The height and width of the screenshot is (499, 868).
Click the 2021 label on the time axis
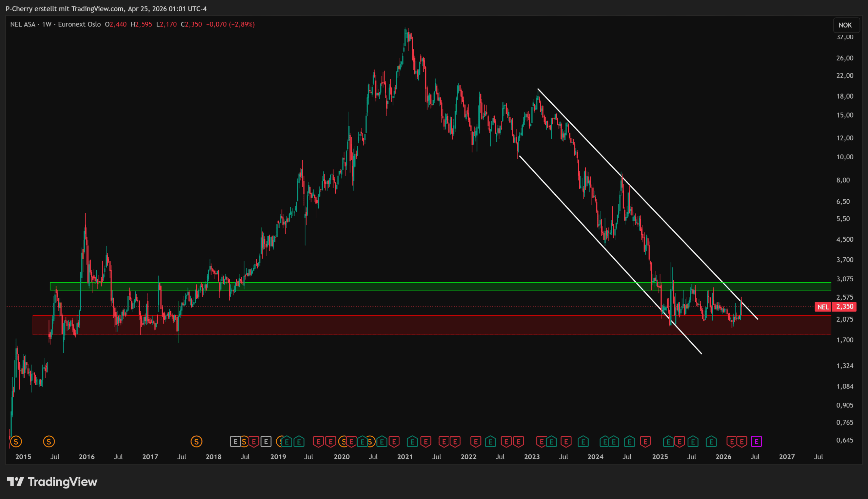click(405, 457)
